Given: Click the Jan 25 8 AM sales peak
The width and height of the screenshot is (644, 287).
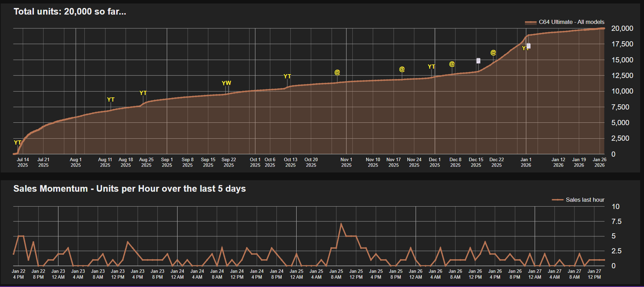Looking at the screenshot, I should pyautogui.click(x=341, y=224).
